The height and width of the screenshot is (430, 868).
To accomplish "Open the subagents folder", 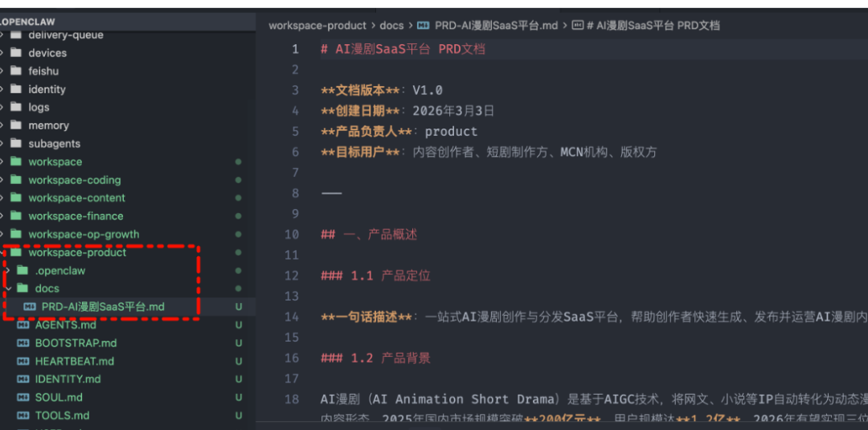I will click(x=55, y=143).
